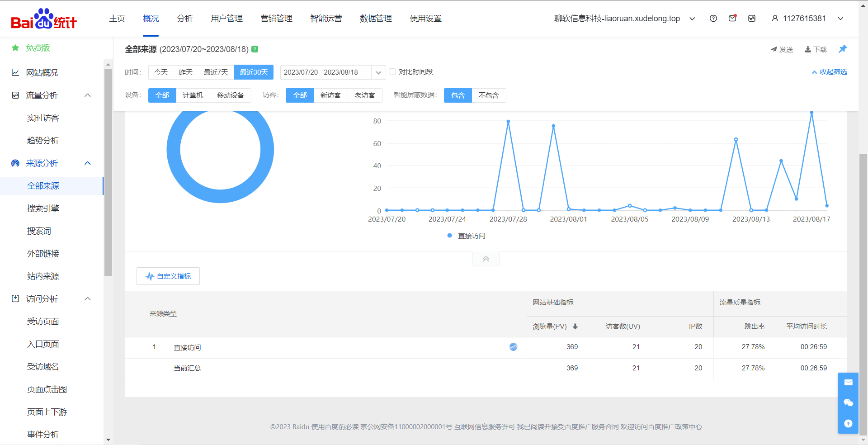Open the account 1127615381 dropdown arrow
The width and height of the screenshot is (868, 445).
click(x=840, y=19)
